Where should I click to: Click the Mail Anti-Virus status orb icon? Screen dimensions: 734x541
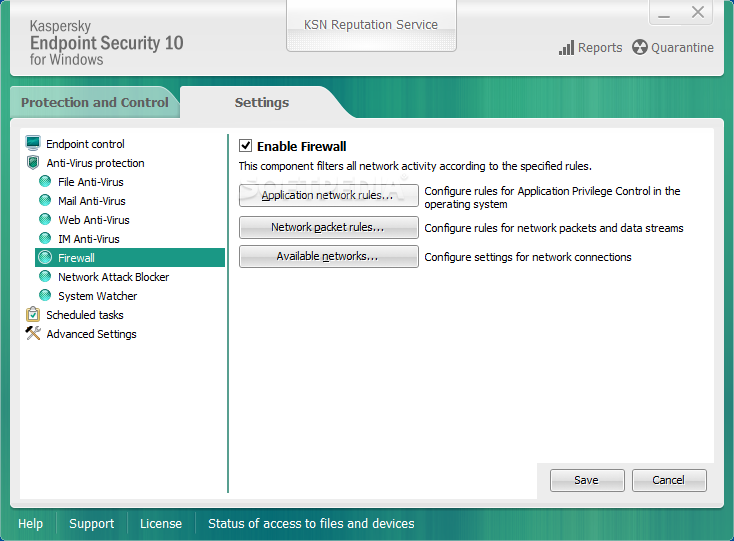45,201
